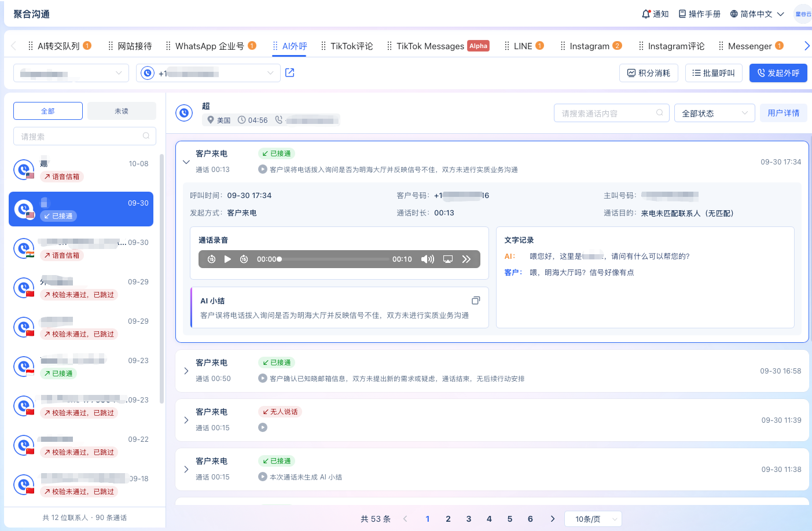Click the AirPlay icon on the recording player
The image size is (812, 531).
click(448, 259)
